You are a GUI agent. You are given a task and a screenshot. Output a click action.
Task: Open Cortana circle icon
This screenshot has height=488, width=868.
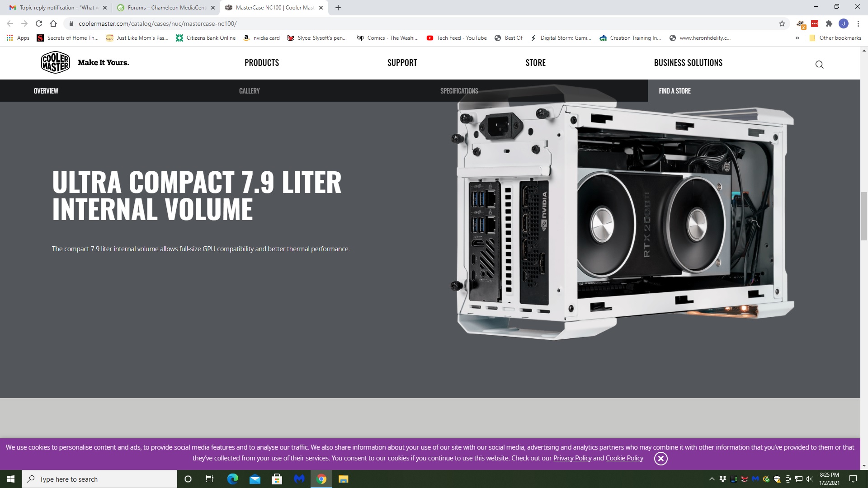[188, 479]
